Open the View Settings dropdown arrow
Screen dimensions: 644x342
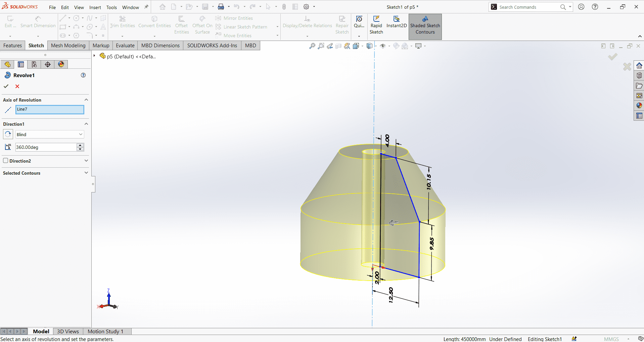(425, 46)
